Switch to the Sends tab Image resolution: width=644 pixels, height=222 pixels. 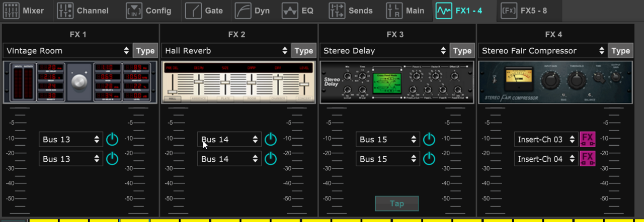(351, 11)
